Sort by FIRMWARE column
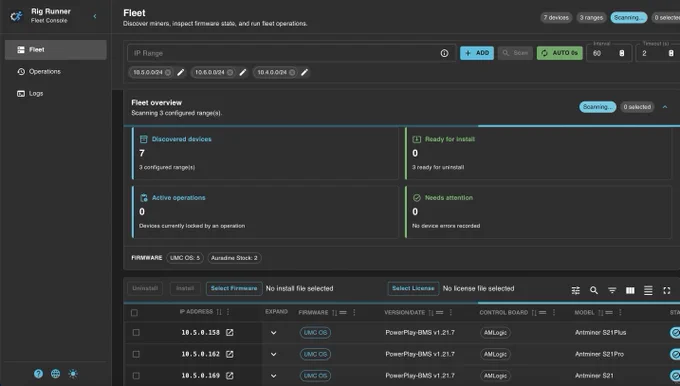The image size is (680, 386). pyautogui.click(x=334, y=312)
